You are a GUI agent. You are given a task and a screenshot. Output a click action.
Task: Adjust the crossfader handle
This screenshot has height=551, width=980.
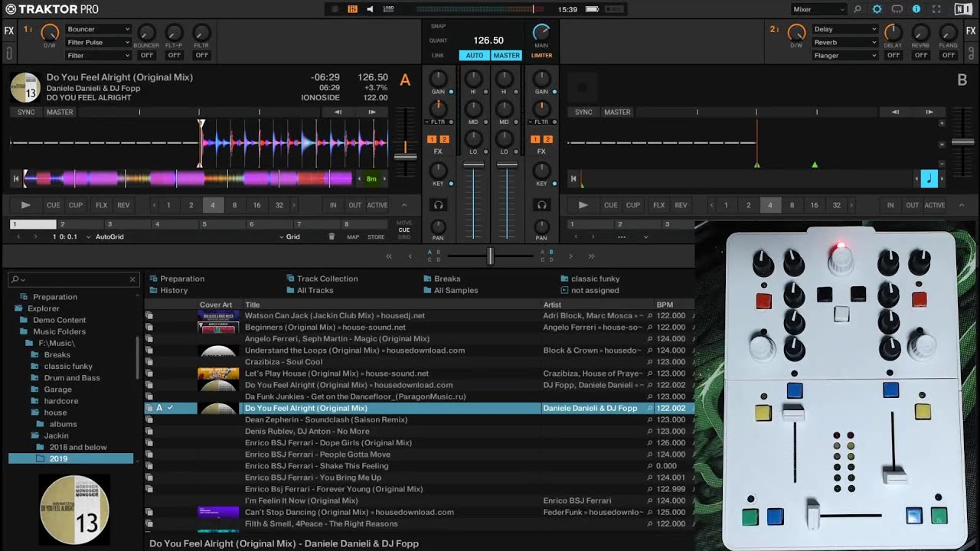[490, 256]
